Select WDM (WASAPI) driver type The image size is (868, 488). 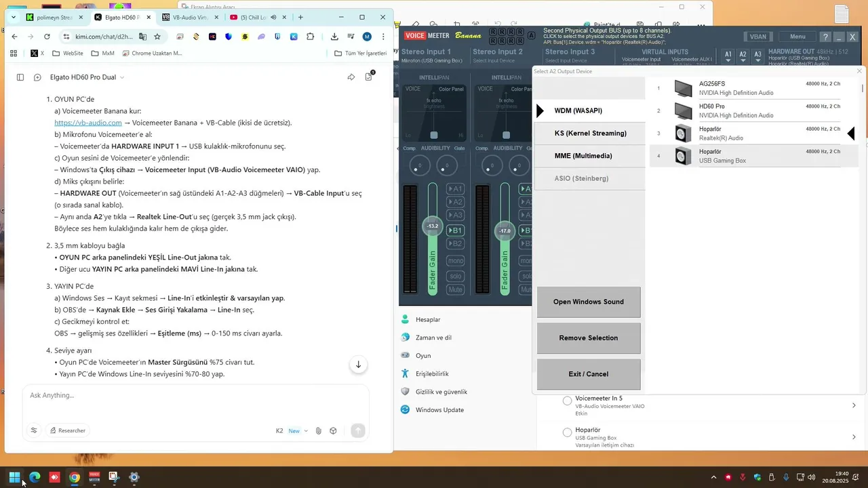589,110
